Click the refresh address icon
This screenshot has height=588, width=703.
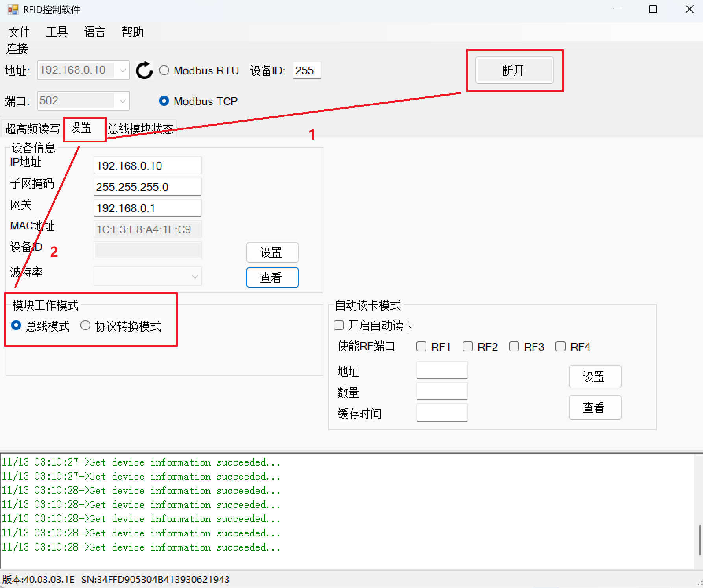tap(144, 70)
